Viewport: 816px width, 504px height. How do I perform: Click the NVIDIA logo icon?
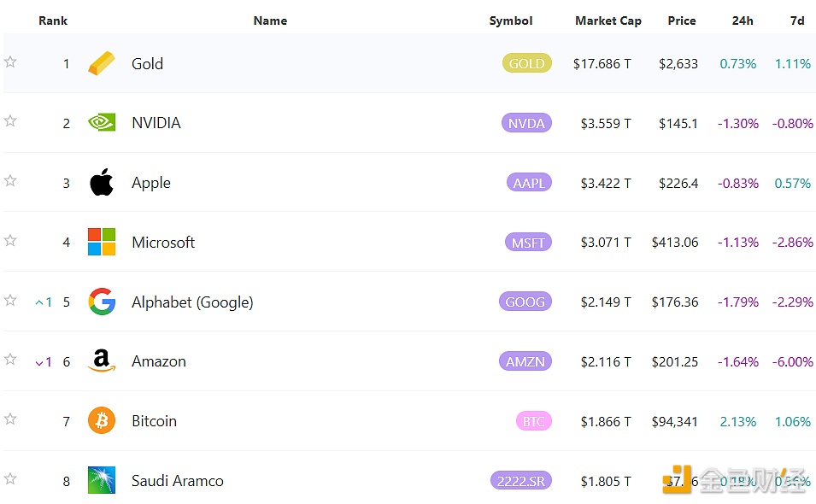tap(102, 123)
